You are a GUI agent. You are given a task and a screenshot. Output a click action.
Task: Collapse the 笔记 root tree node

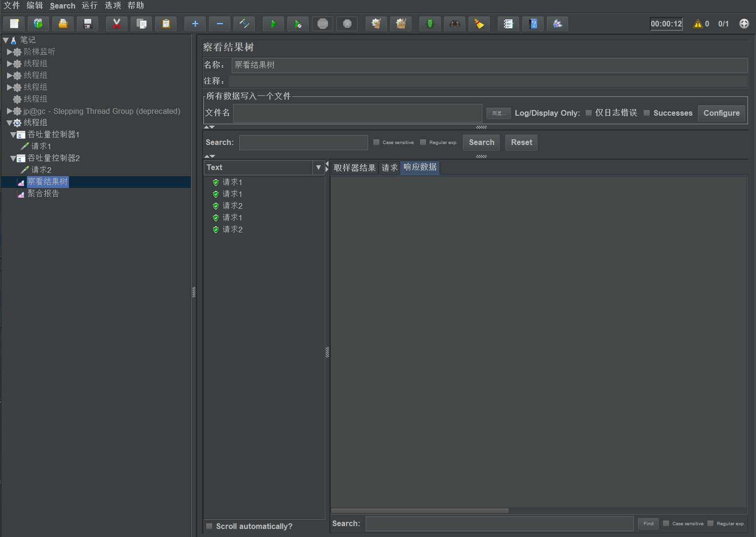[x=6, y=40]
